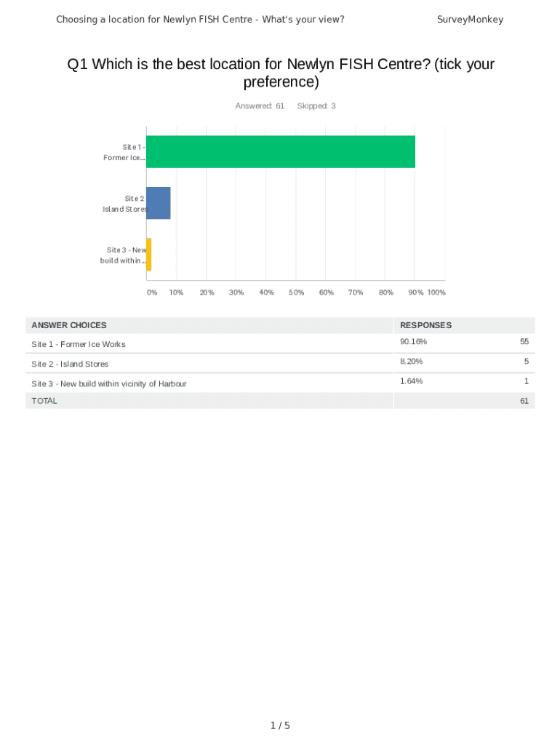Select the Site 2 - Island Stores row

[70, 364]
